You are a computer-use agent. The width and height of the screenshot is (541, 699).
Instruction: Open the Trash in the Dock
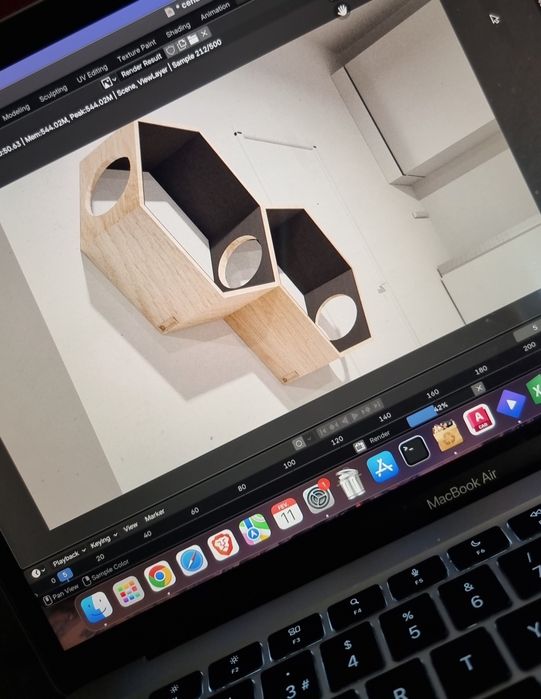coord(351,483)
